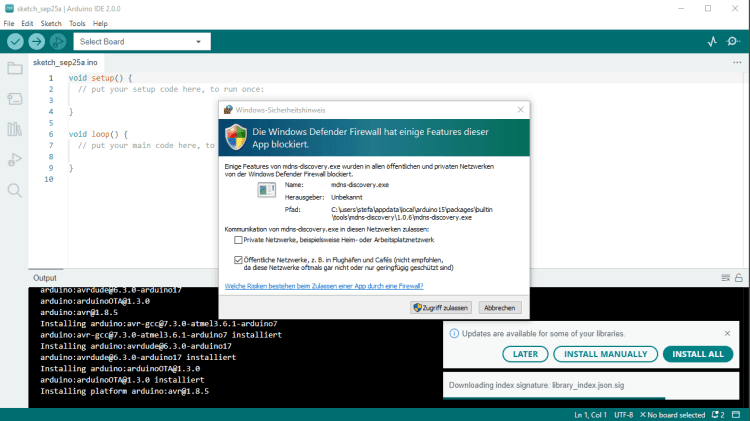Open the Select Board dropdown
This screenshot has height=421, width=750.
142,42
